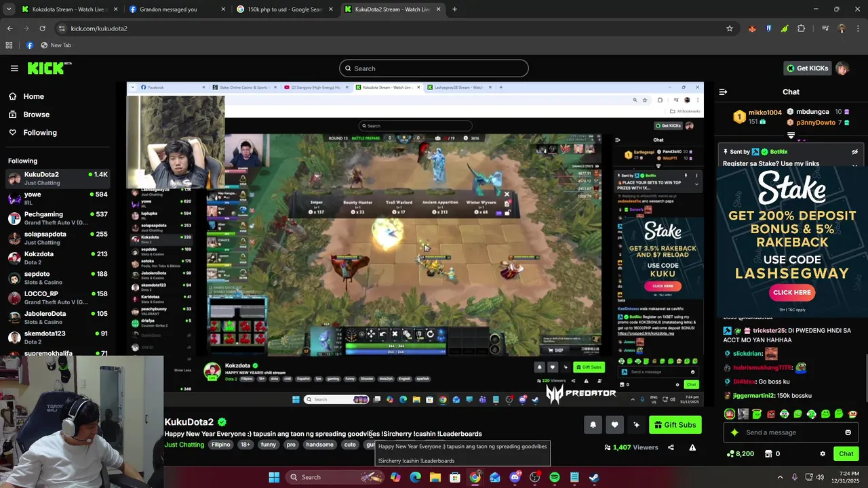
Task: Open a new browser tab
Action: click(x=454, y=9)
